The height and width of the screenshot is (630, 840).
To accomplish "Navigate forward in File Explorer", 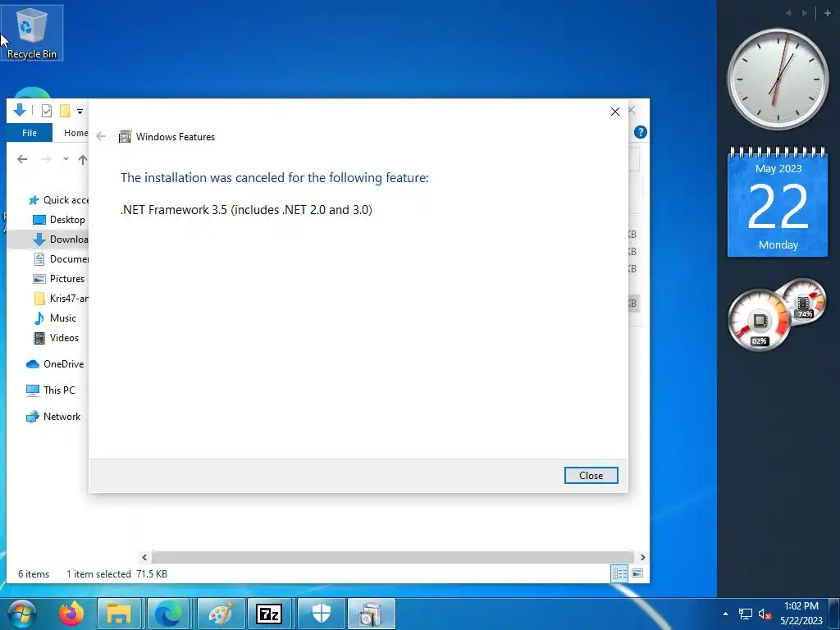I will coord(47,159).
